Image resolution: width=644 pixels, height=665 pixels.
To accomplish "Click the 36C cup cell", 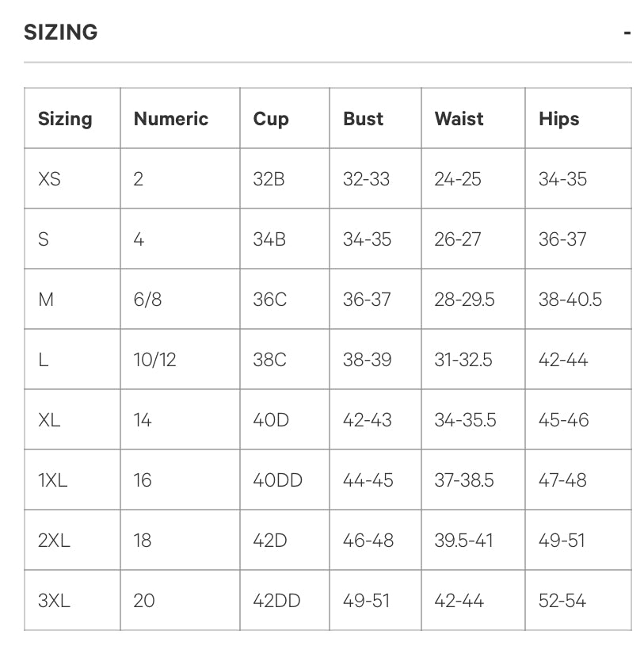I will 269,300.
